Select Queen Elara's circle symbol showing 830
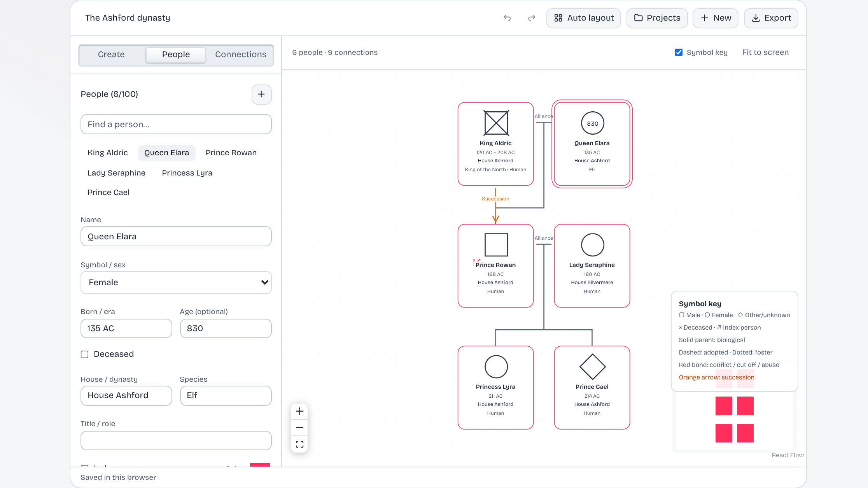868x488 pixels. point(592,123)
